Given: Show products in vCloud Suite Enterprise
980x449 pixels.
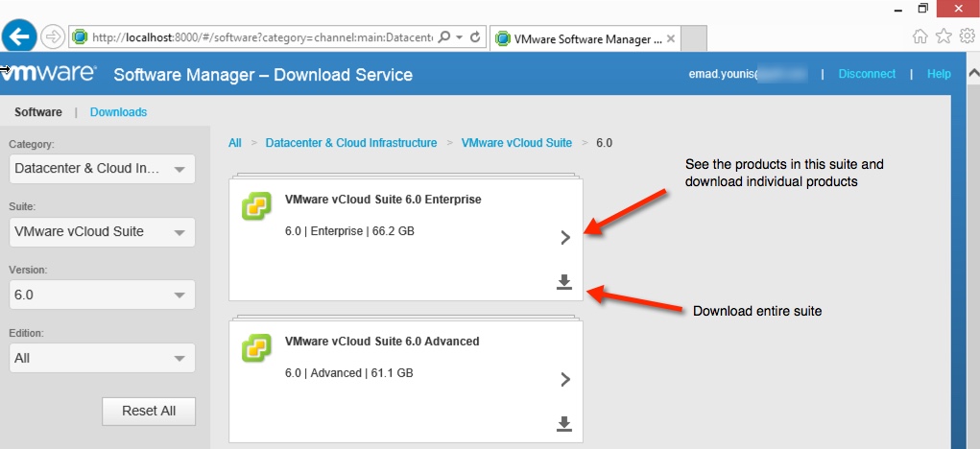Looking at the screenshot, I should pyautogui.click(x=565, y=238).
